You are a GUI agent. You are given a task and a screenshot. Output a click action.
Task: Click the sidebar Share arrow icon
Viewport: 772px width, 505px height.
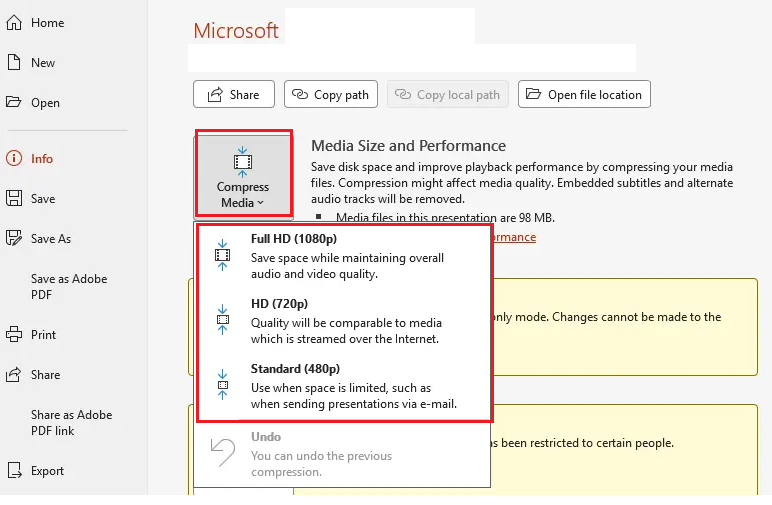(x=14, y=375)
